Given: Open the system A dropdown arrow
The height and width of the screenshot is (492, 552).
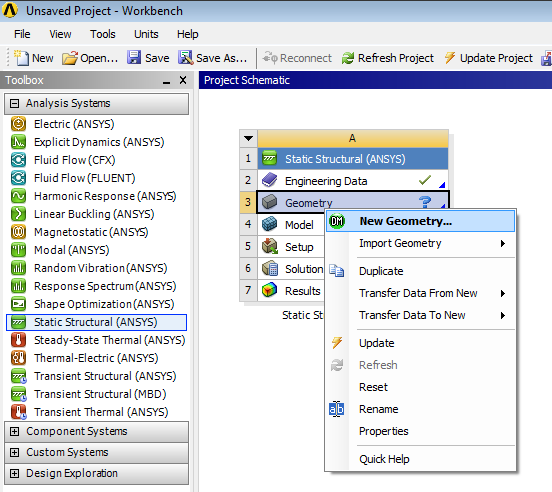Looking at the screenshot, I should pyautogui.click(x=249, y=138).
